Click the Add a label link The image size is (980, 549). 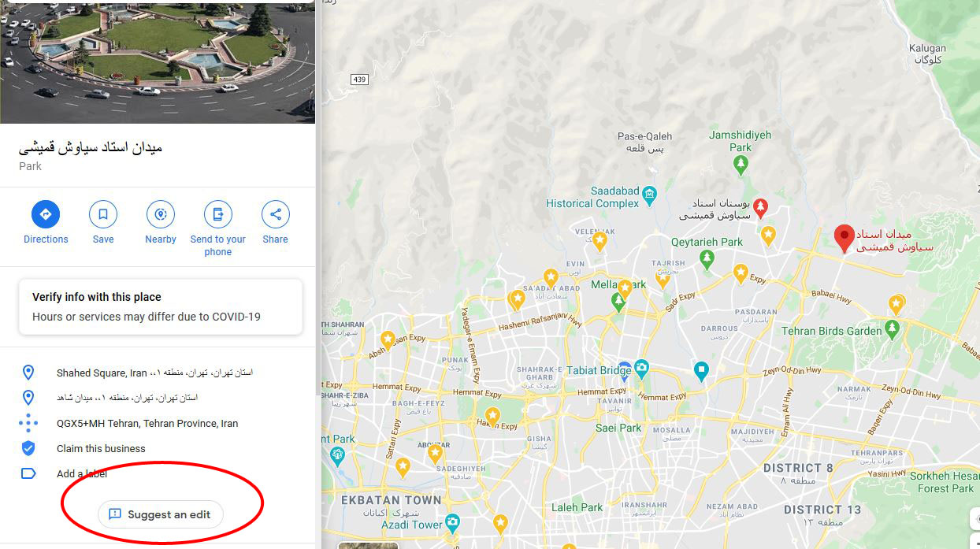82,473
